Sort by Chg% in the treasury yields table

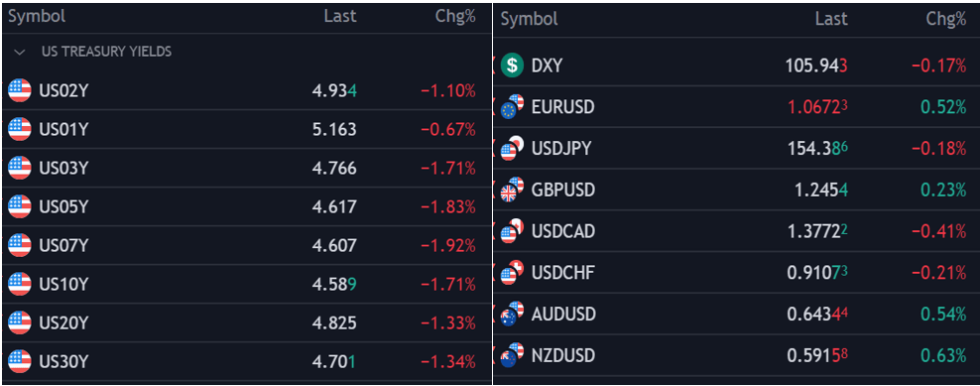(455, 16)
